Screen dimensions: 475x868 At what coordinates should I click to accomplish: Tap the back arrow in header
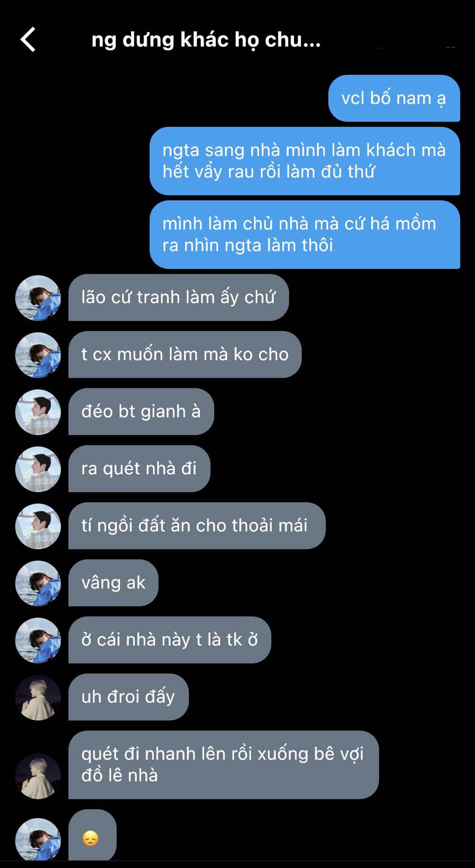point(28,39)
